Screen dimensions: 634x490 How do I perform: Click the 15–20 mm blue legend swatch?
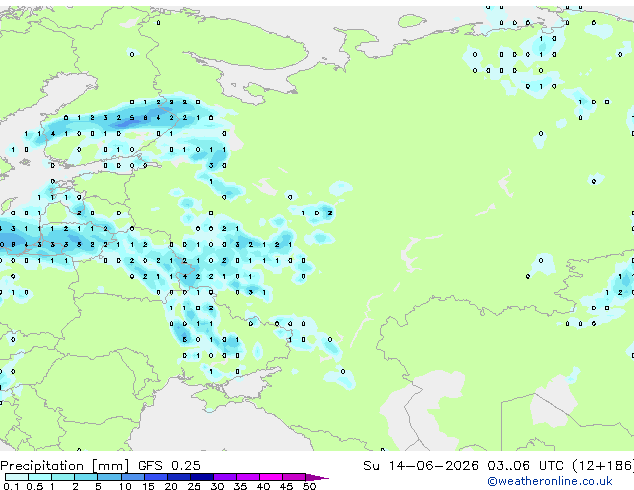point(156,477)
